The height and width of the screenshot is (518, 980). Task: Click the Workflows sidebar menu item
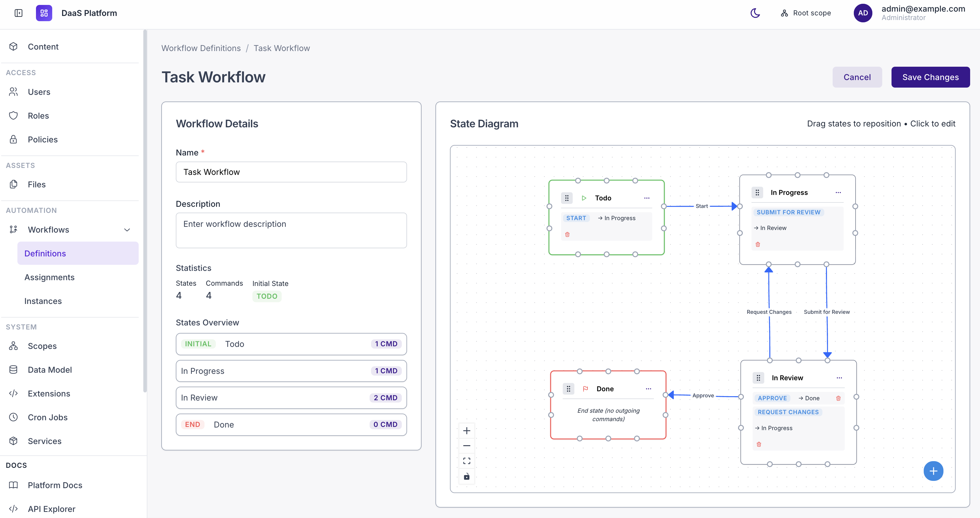(70, 230)
